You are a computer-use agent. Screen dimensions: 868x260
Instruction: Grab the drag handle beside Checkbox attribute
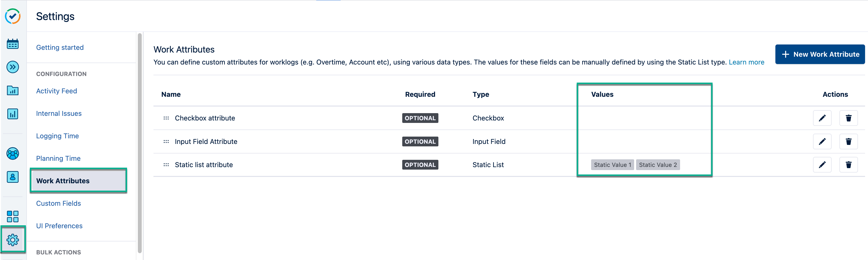pos(166,118)
